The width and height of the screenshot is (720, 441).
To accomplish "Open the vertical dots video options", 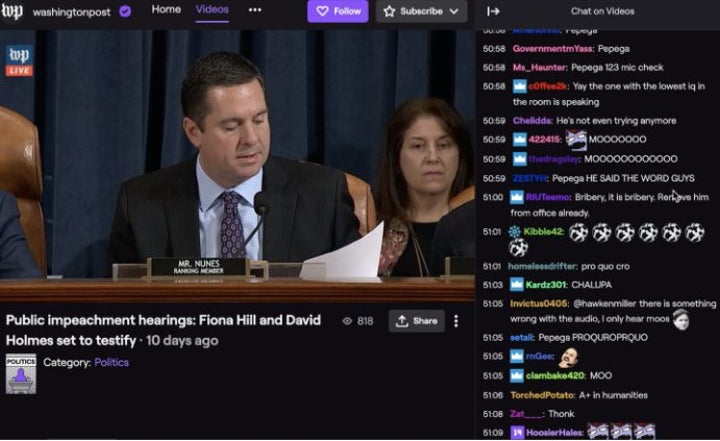I will (x=456, y=321).
